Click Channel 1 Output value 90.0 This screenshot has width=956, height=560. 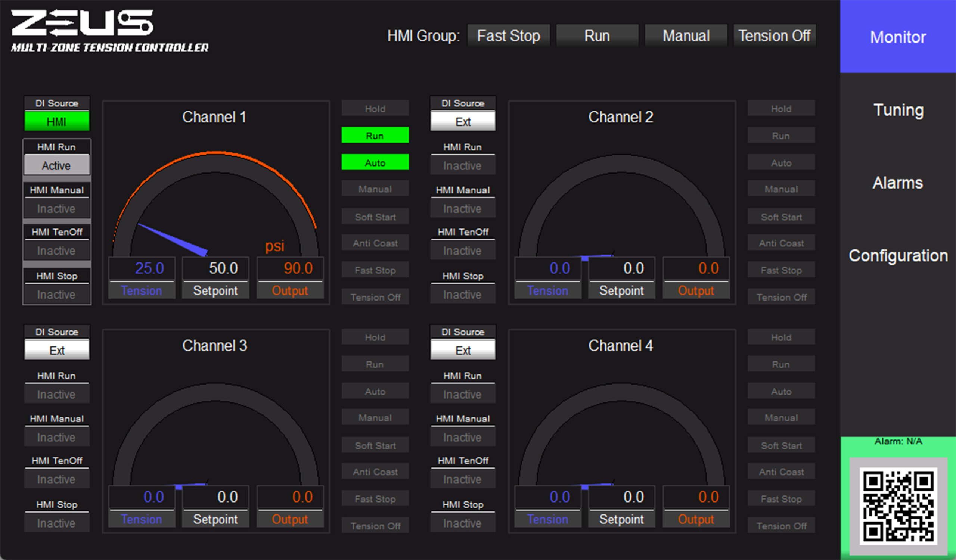[x=290, y=268]
